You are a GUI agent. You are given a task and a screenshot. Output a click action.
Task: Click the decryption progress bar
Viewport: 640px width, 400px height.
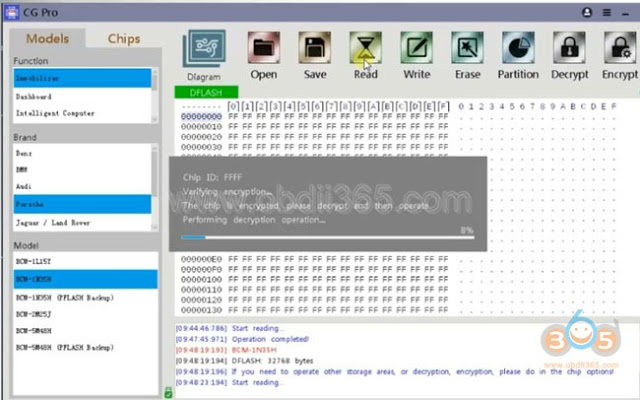328,237
